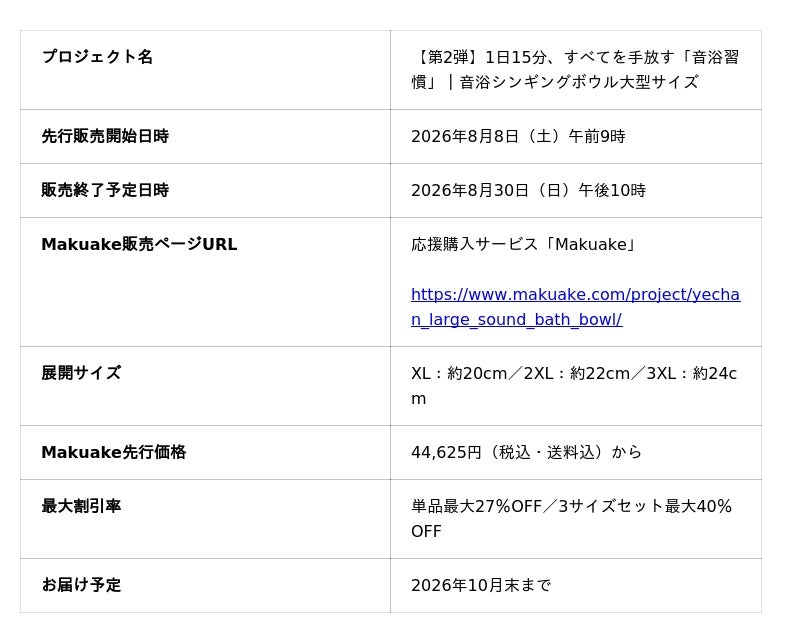Click the Makuake販売ページURL label
Screen dimensions: 800x643
[x=139, y=244]
